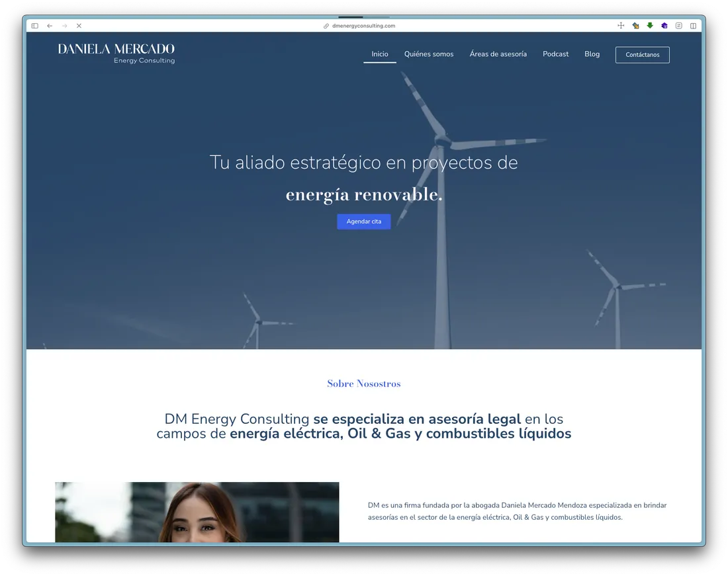Stop loading the page (X icon)
Viewport: 728px width, 576px height.
point(79,26)
